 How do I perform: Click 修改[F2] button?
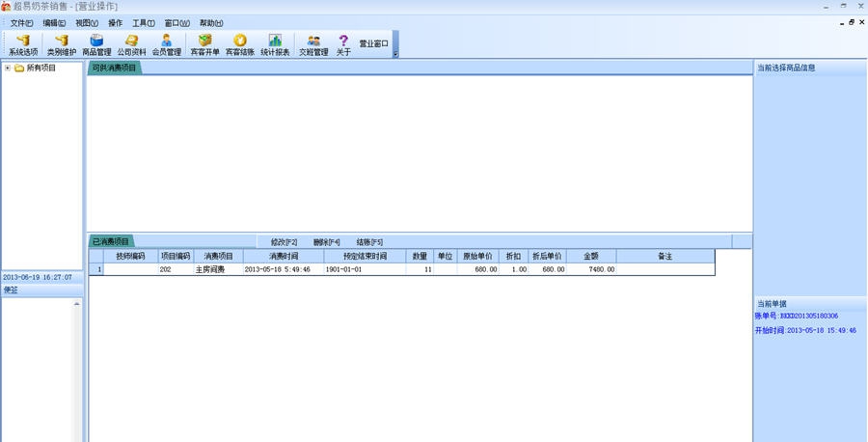[284, 242]
